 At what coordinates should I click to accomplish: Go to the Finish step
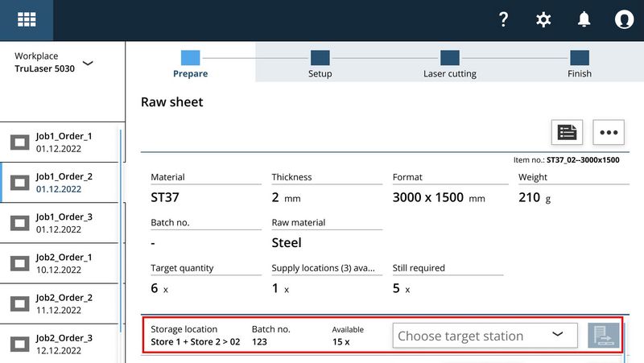(579, 63)
